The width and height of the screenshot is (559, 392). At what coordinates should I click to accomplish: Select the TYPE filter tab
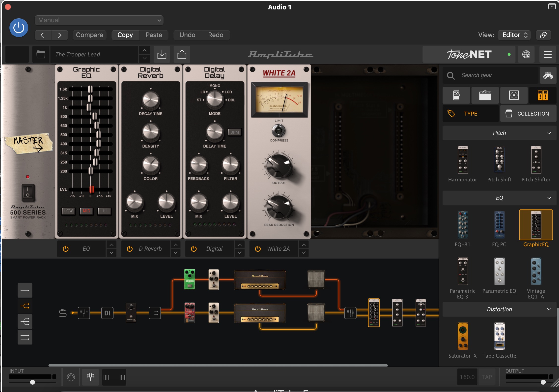tap(471, 114)
